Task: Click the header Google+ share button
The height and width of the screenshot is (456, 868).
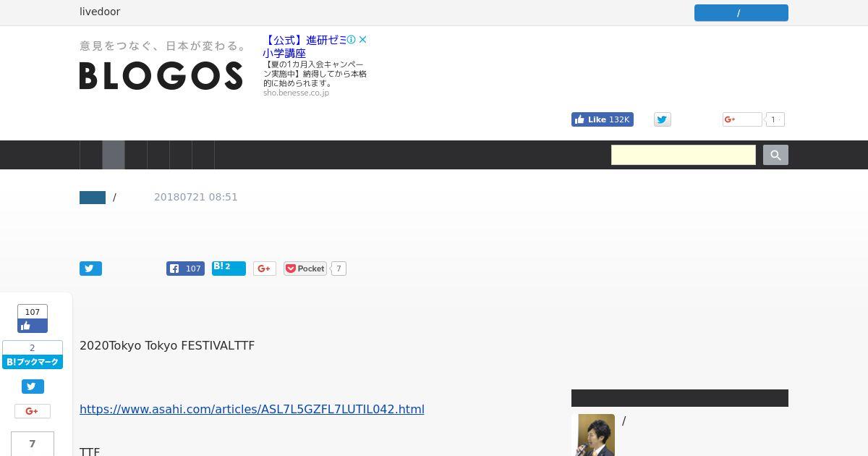Action: pos(742,119)
